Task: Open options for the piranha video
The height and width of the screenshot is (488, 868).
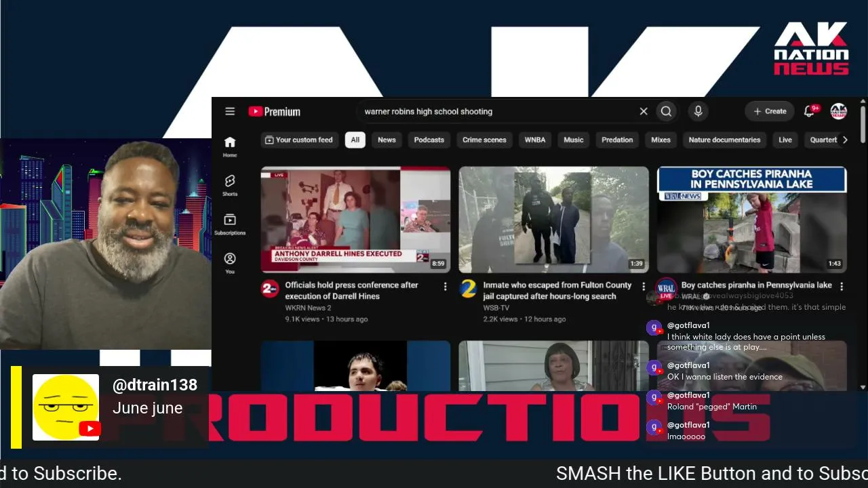Action: click(842, 287)
